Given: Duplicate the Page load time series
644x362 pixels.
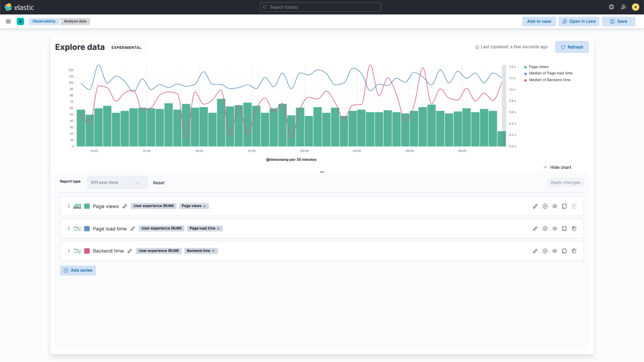Looking at the screenshot, I should (564, 228).
